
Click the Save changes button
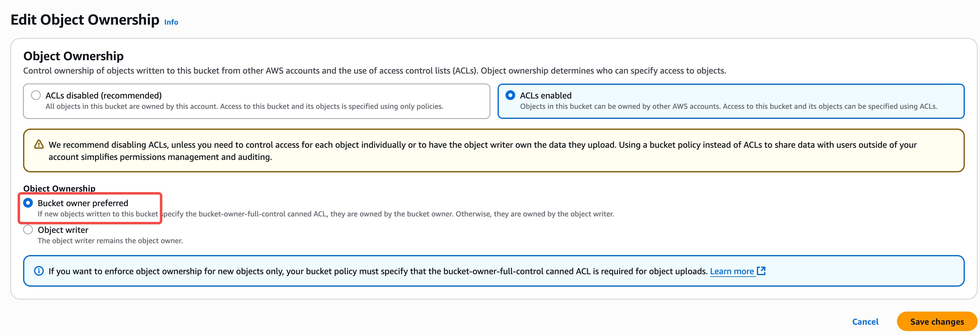pos(937,321)
